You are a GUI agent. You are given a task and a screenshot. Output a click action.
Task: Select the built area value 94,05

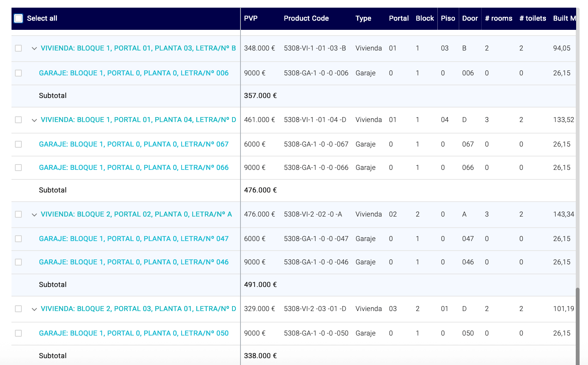coord(562,48)
